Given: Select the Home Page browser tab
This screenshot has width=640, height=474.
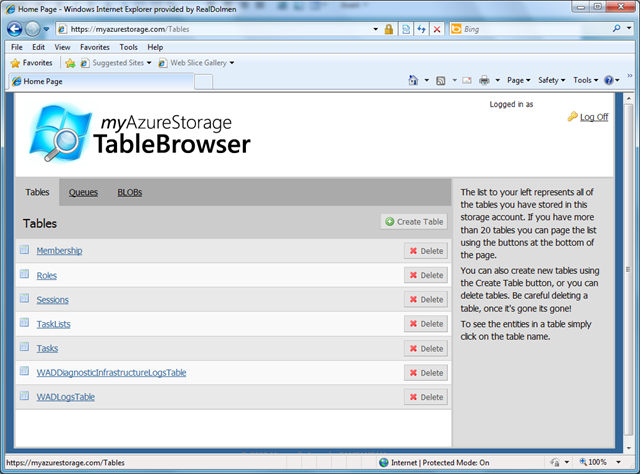Looking at the screenshot, I should (101, 81).
